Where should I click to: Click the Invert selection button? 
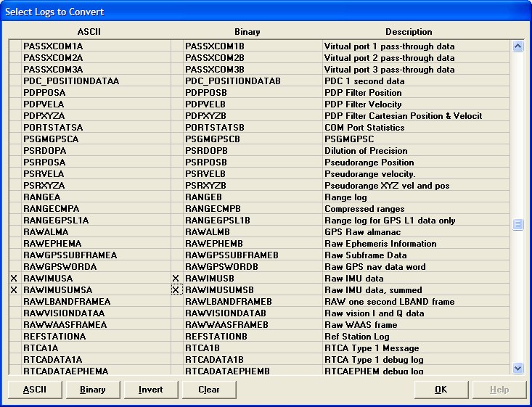150,390
